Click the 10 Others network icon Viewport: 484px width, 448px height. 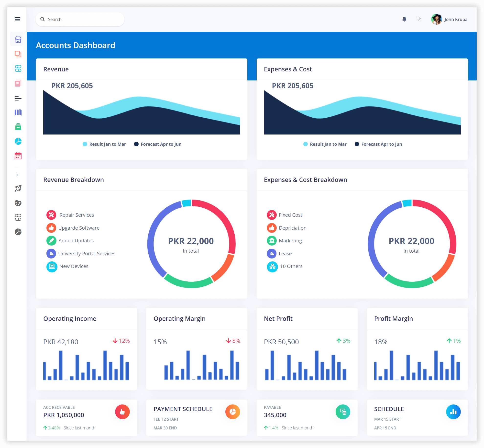coord(272,267)
